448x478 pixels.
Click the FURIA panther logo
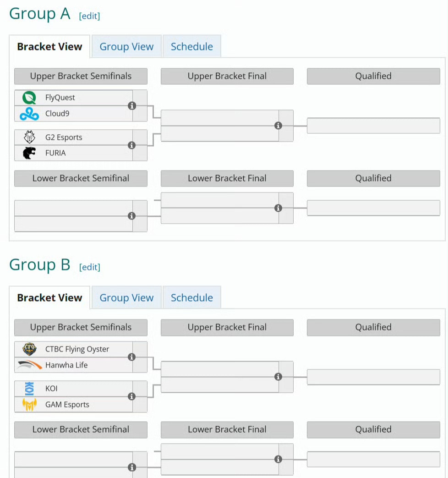pos(29,153)
